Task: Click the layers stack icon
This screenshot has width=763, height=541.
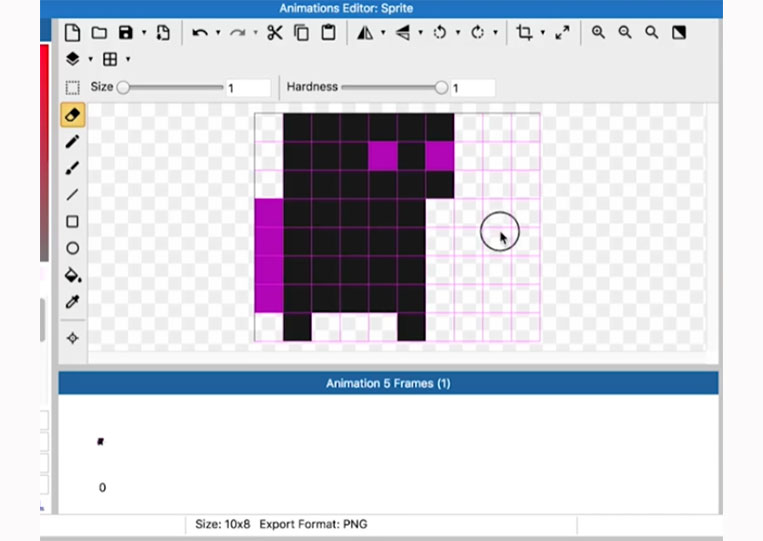Action: [73, 59]
